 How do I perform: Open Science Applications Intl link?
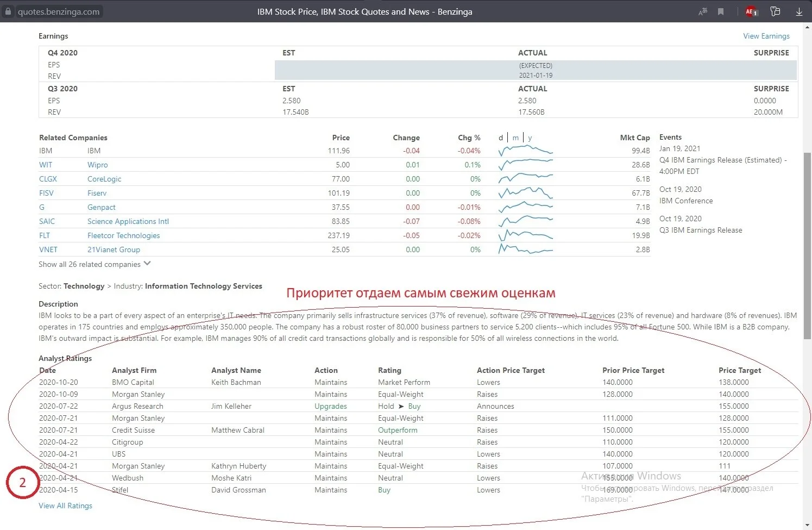(128, 221)
